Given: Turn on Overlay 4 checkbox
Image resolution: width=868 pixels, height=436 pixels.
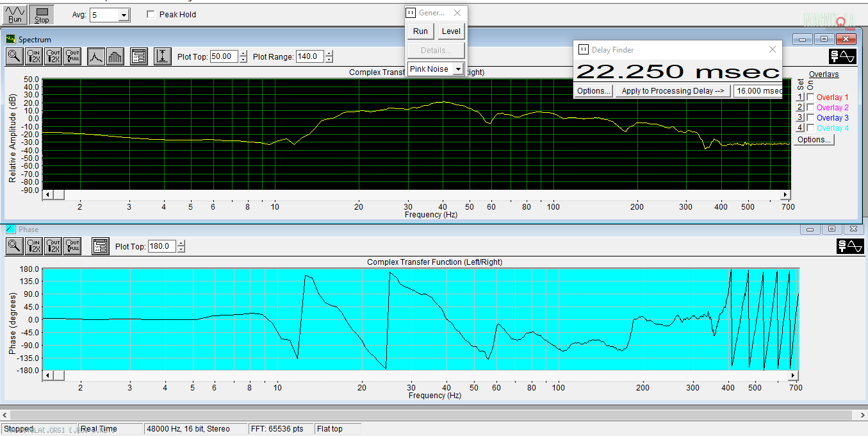Looking at the screenshot, I should [x=811, y=128].
